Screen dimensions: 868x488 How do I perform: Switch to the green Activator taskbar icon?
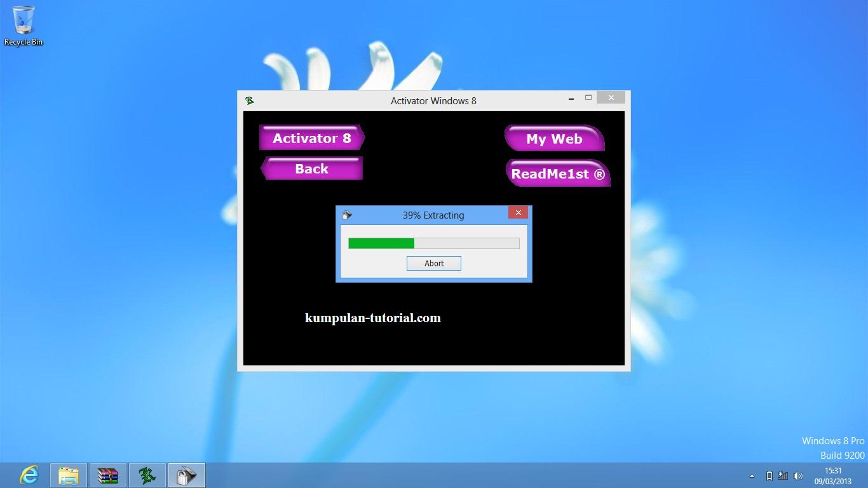[x=147, y=475]
